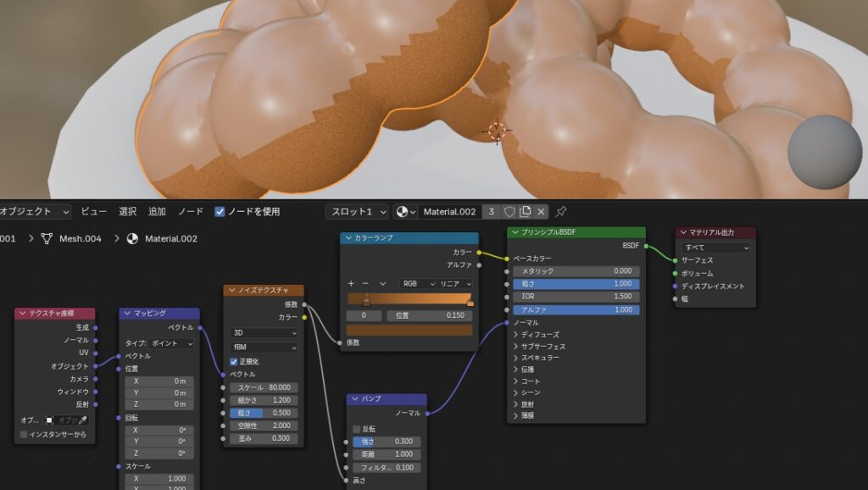The image size is (868, 490).
Task: Open the すべて target dropdown in output node
Action: pyautogui.click(x=715, y=248)
